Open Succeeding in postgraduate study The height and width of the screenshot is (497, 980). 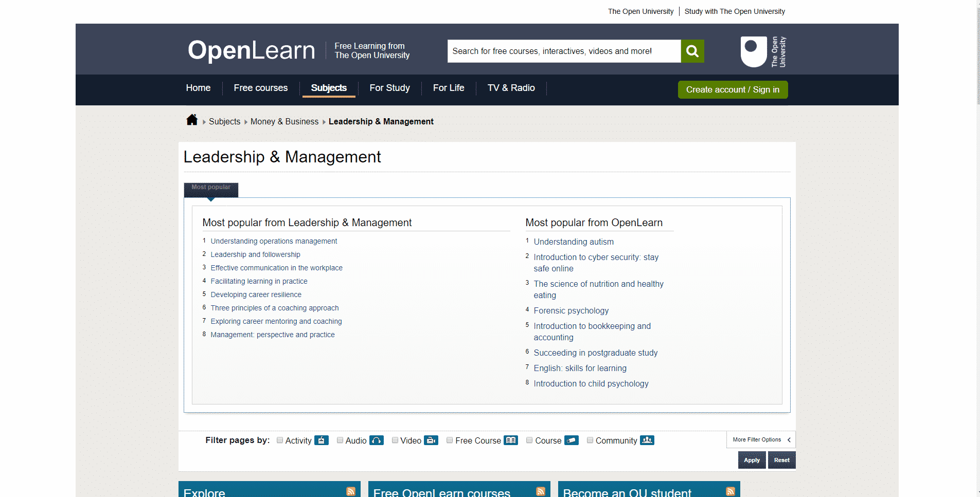coord(596,353)
